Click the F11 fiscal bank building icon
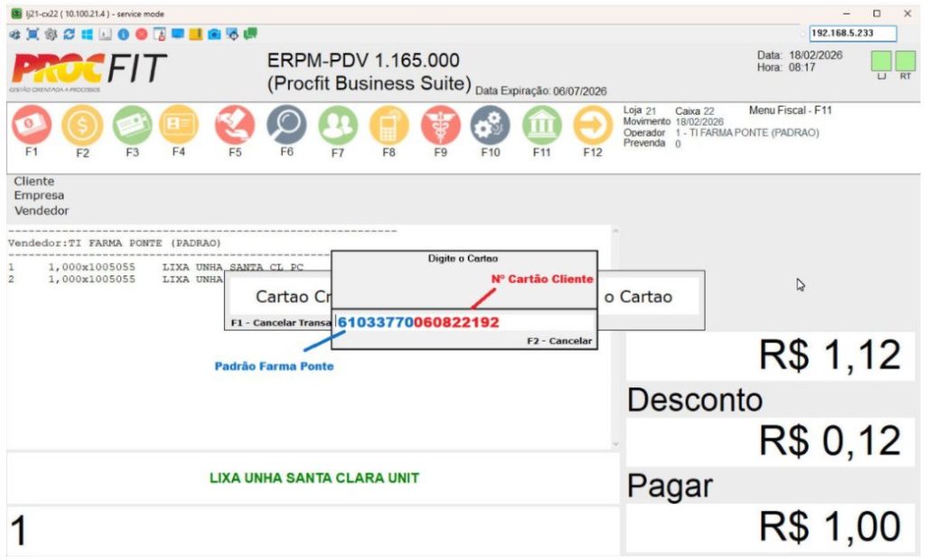This screenshot has width=925, height=560. tap(541, 126)
